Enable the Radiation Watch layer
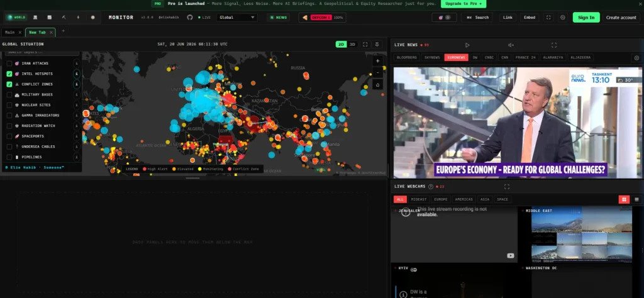 click(9, 126)
